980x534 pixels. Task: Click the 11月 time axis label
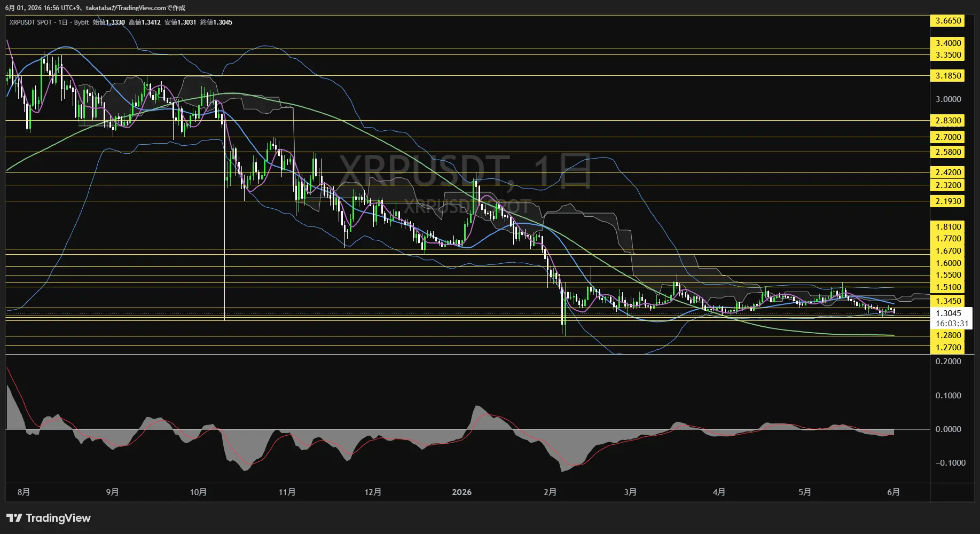287,492
